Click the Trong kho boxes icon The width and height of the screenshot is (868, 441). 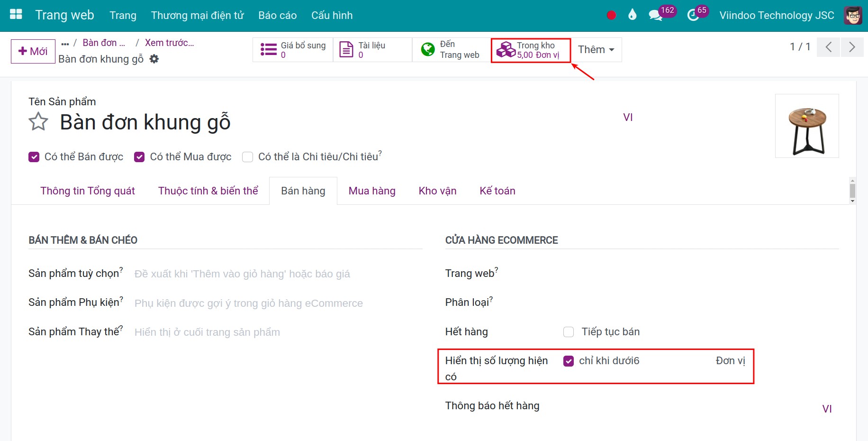(506, 49)
